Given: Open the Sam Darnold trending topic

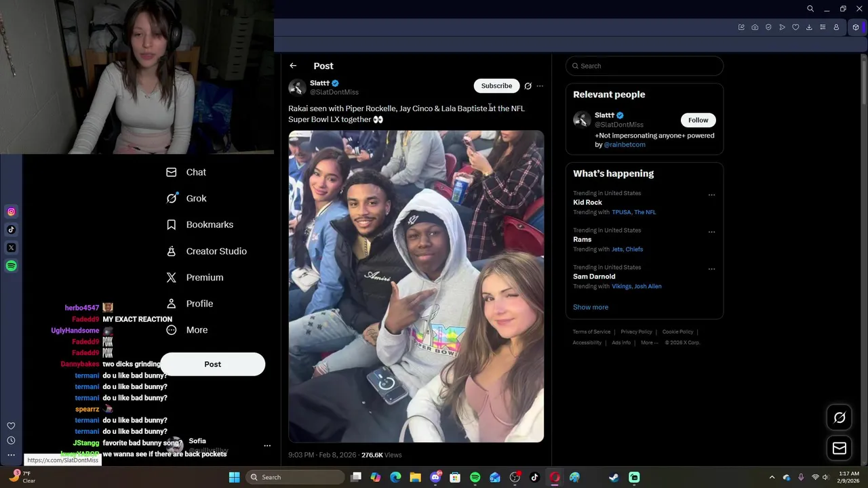Looking at the screenshot, I should (594, 277).
